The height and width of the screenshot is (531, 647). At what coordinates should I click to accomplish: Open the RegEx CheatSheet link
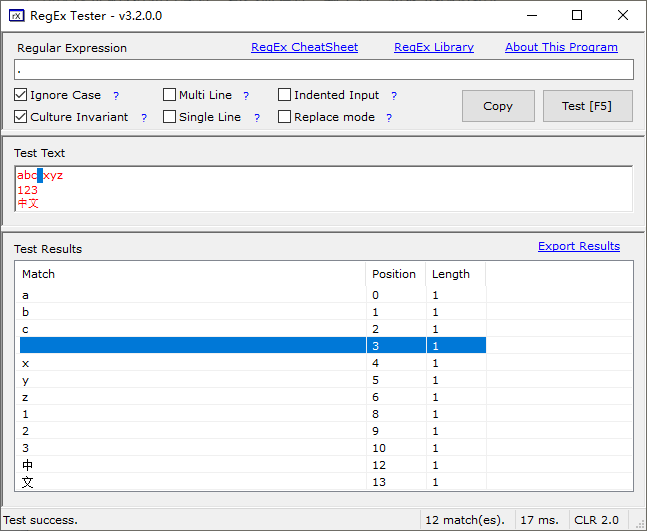tap(304, 47)
